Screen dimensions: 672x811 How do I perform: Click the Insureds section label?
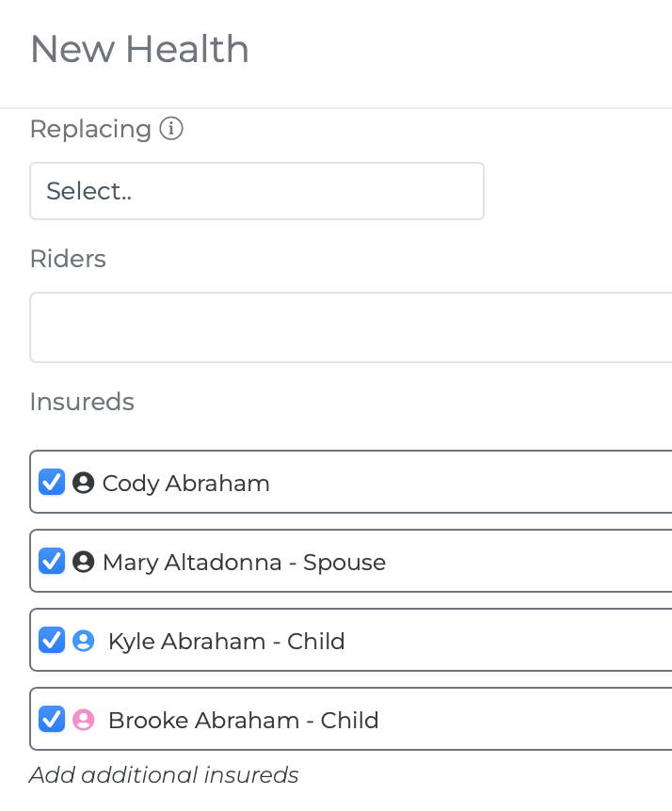tap(82, 402)
